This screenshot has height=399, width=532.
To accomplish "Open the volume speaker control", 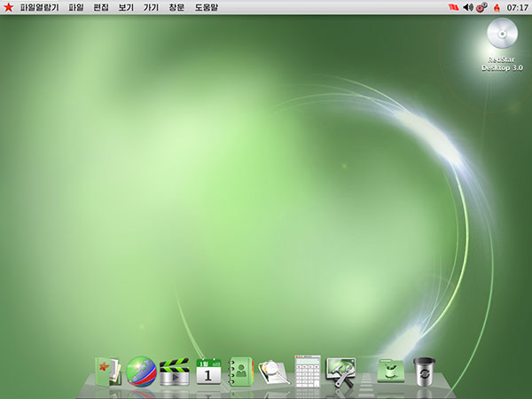I will click(x=468, y=7).
